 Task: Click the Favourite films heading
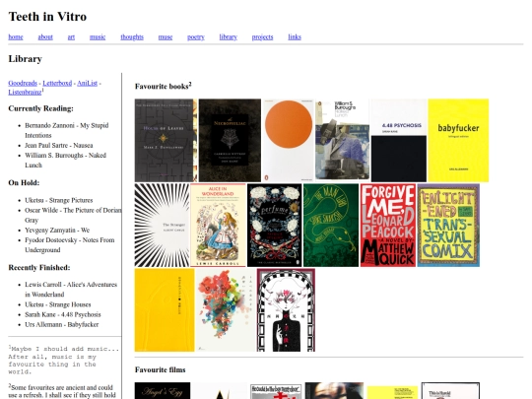(x=161, y=369)
